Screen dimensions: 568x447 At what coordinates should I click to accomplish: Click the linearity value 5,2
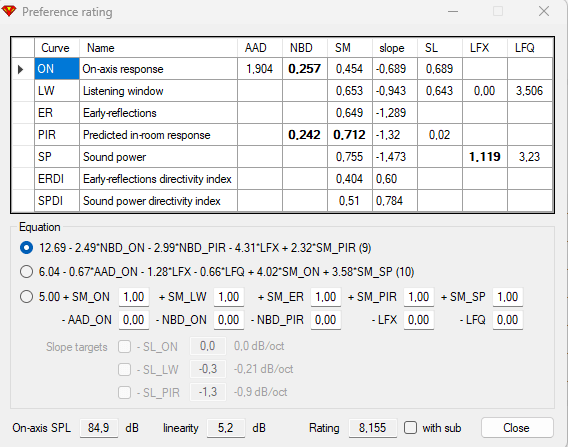click(226, 428)
